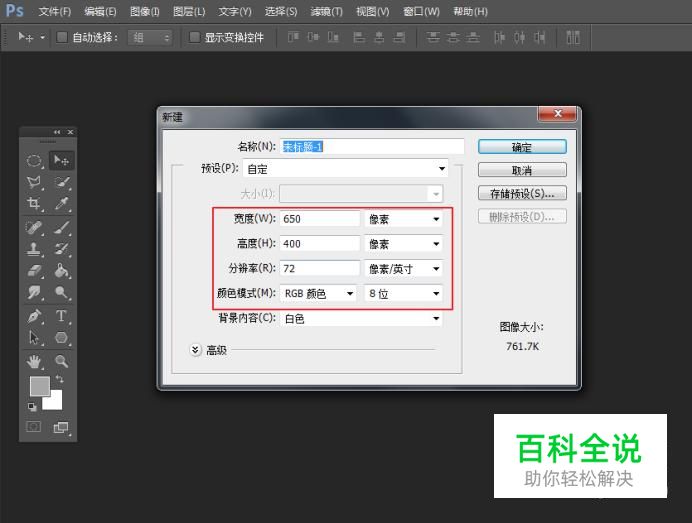Open the 视图(V) menu

(372, 11)
